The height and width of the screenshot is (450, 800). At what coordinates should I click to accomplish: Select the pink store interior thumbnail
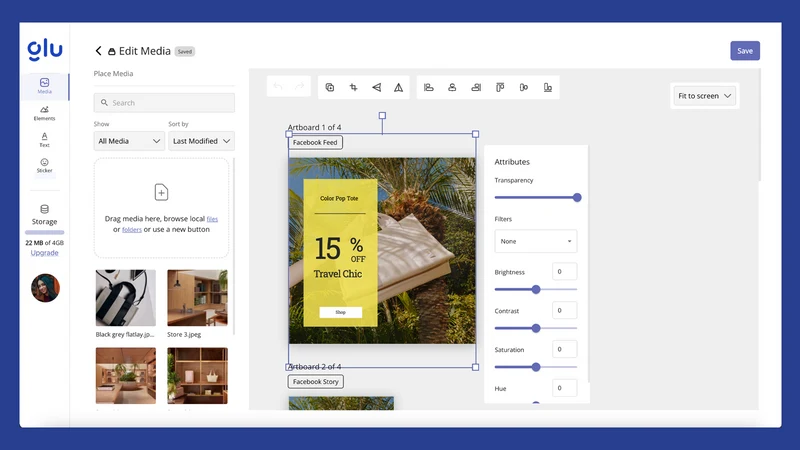click(x=126, y=376)
